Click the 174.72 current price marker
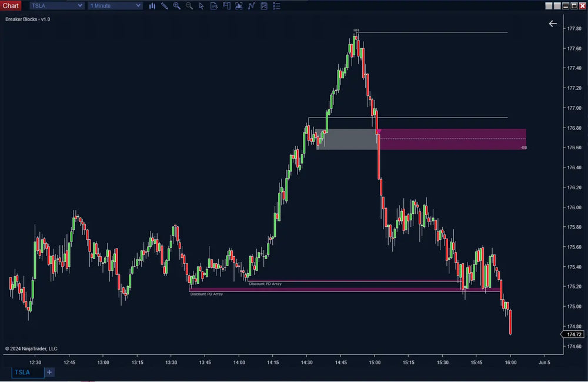This screenshot has height=382, width=588. coord(573,334)
